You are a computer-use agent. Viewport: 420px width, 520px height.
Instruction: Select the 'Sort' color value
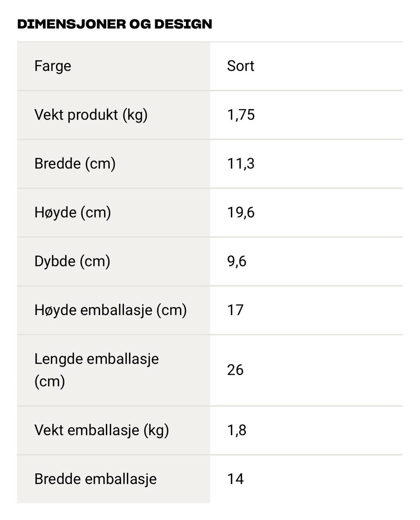tap(241, 66)
